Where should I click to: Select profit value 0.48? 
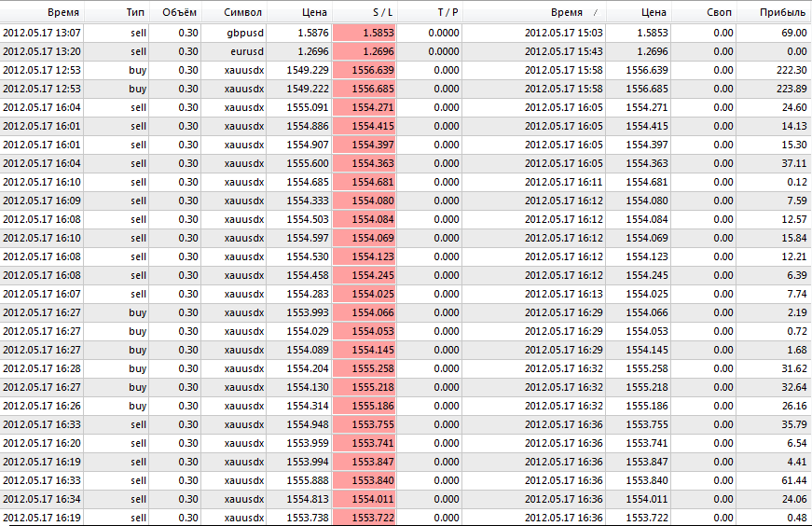click(x=796, y=519)
